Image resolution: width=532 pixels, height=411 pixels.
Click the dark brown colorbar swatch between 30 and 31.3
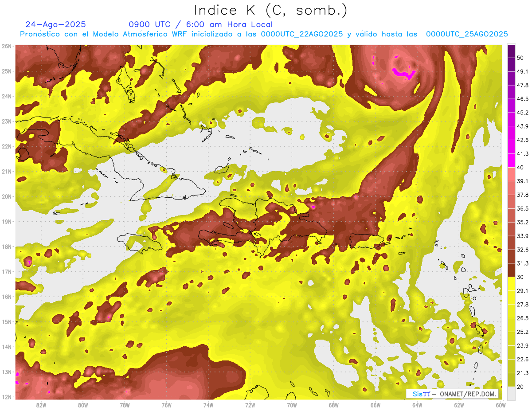[511, 270]
